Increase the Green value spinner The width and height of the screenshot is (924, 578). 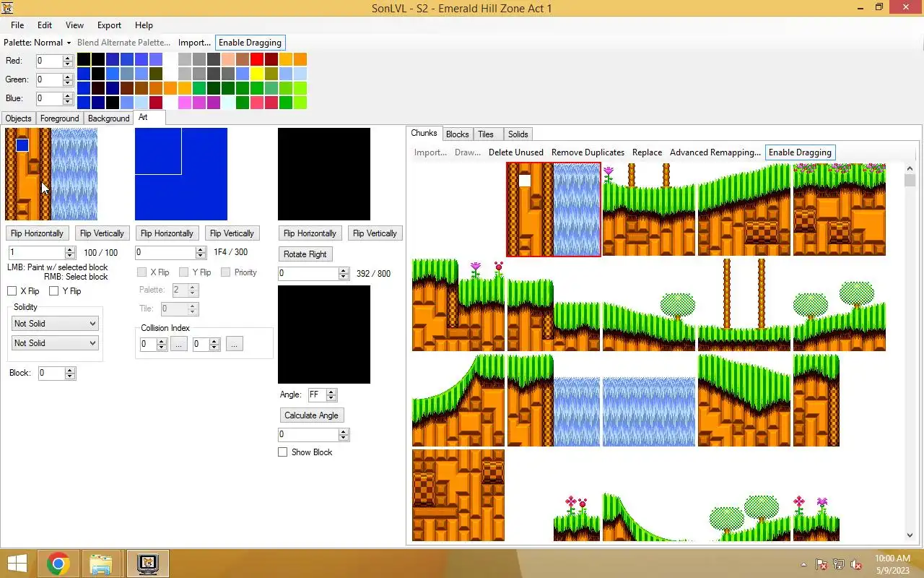[68, 77]
